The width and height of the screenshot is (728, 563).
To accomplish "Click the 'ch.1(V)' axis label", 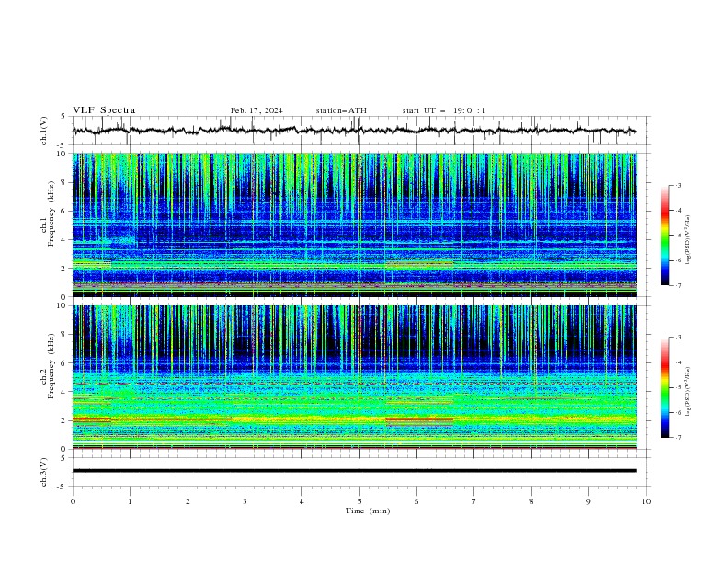I will (x=44, y=131).
